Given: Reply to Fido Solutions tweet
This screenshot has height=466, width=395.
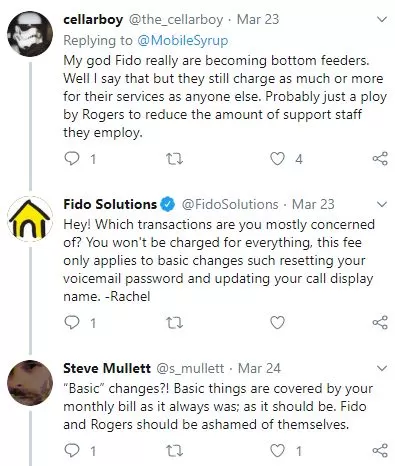Looking at the screenshot, I should click(x=72, y=322).
